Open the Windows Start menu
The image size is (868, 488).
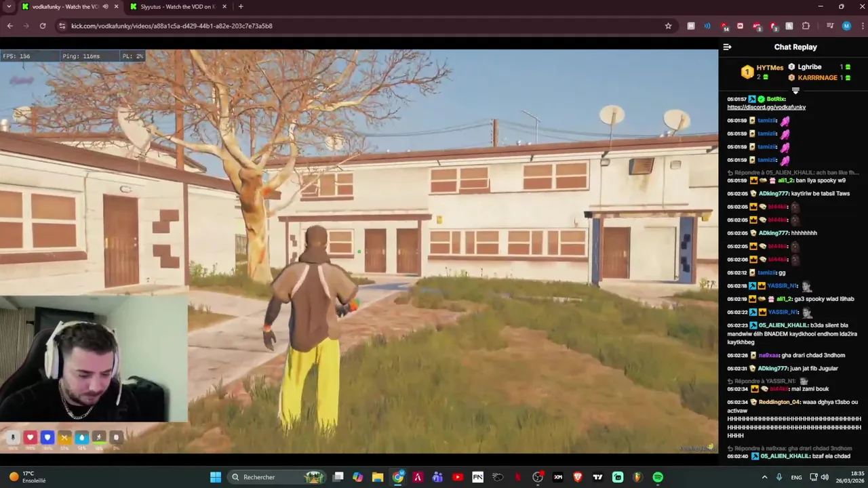click(x=215, y=477)
